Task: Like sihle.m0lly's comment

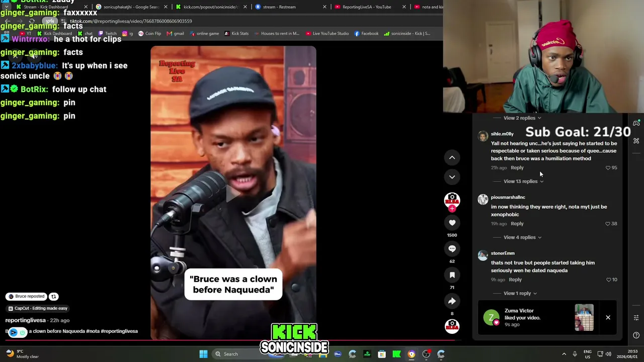Action: click(608, 168)
